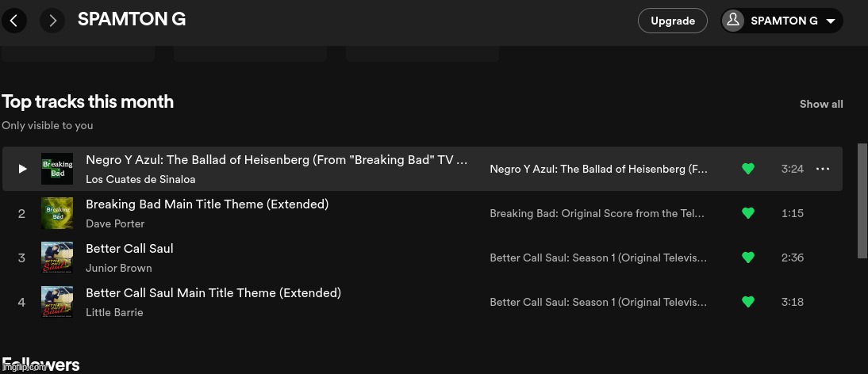
Task: Click the vertical scrollbar on the right
Action: tap(862, 200)
